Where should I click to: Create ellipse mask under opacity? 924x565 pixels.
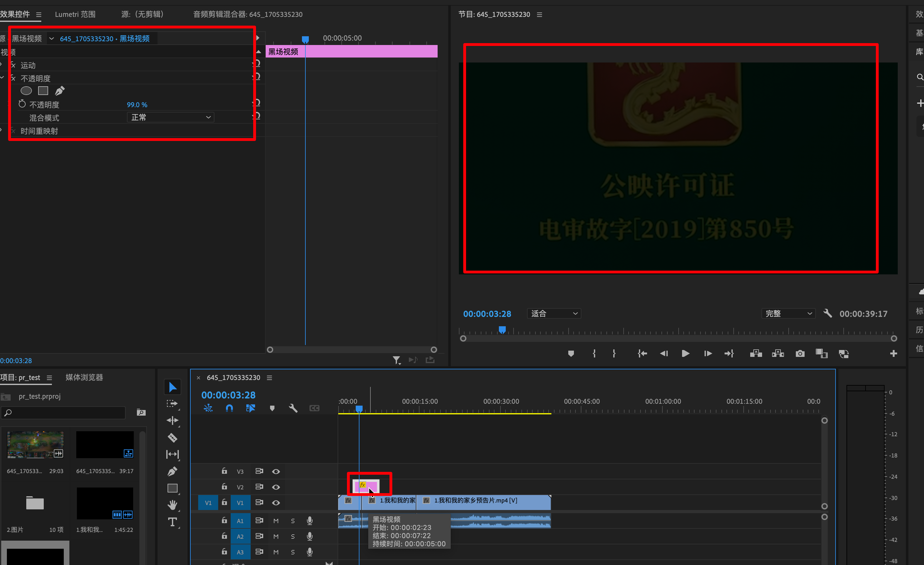(26, 91)
